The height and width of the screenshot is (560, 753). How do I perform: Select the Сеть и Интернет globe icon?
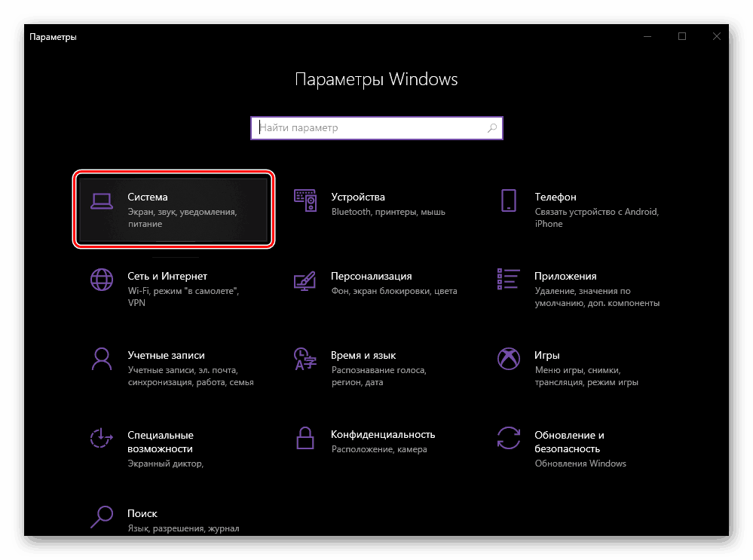pos(101,280)
